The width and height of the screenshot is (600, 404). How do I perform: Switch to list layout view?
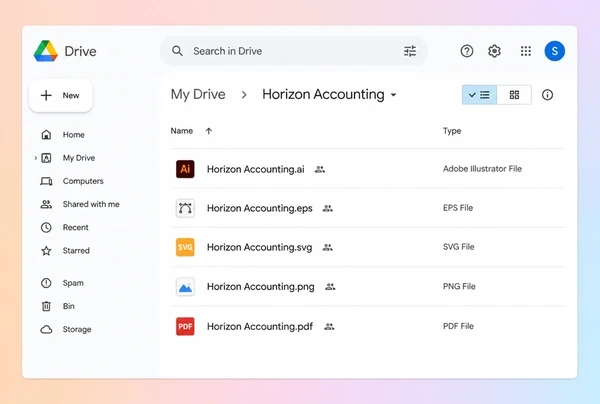coord(479,94)
